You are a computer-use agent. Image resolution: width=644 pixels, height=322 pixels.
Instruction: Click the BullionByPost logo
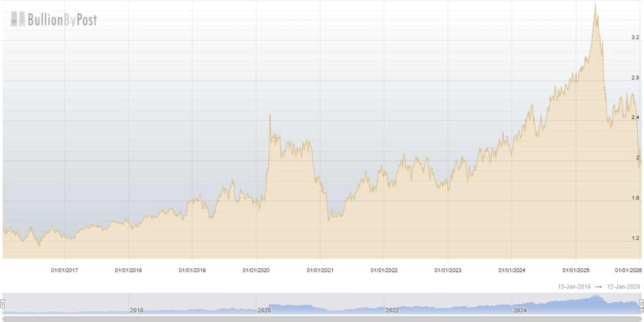(54, 20)
